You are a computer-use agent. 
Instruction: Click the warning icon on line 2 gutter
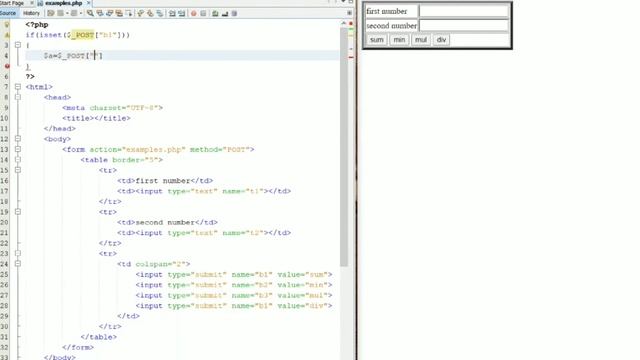click(x=7, y=35)
